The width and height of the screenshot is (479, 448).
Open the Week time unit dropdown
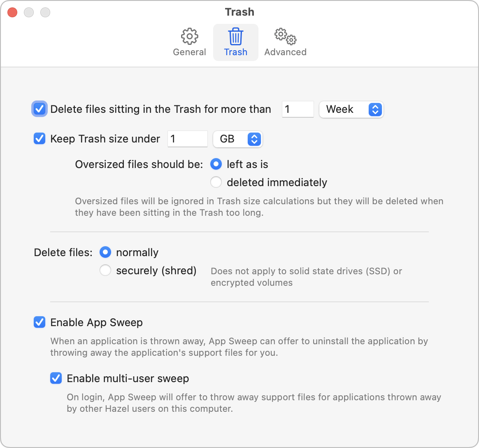point(351,110)
